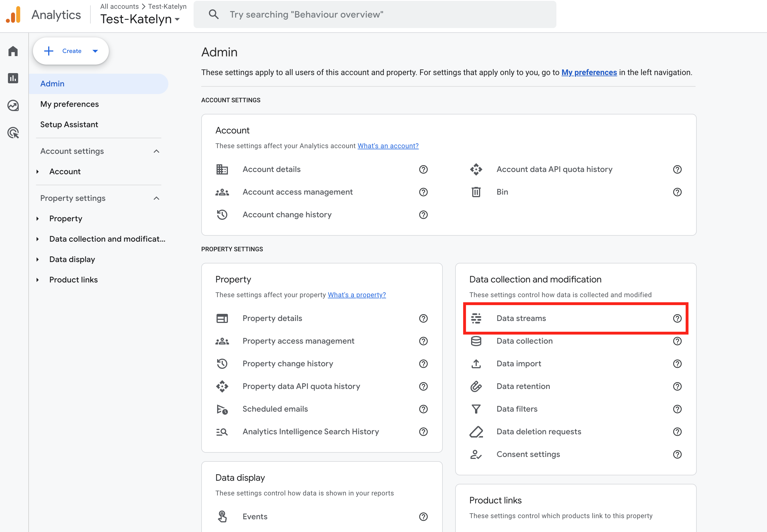Click All accounts breadcrumb
This screenshot has height=532, width=767.
pyautogui.click(x=119, y=6)
